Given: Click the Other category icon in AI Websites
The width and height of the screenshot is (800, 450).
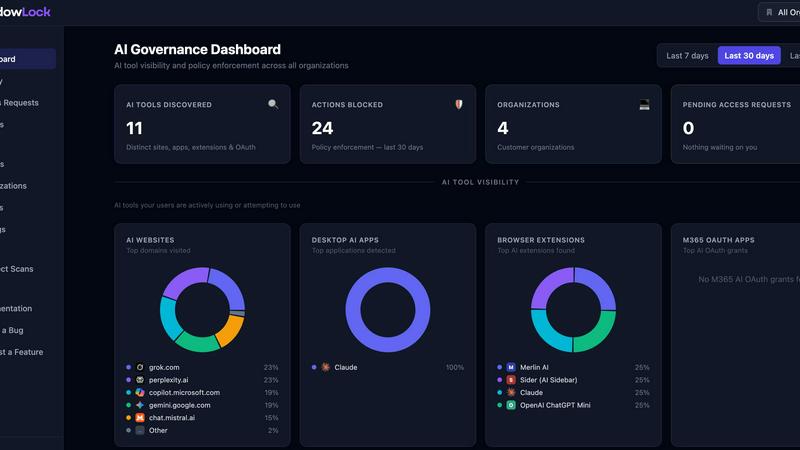Looking at the screenshot, I should point(140,430).
